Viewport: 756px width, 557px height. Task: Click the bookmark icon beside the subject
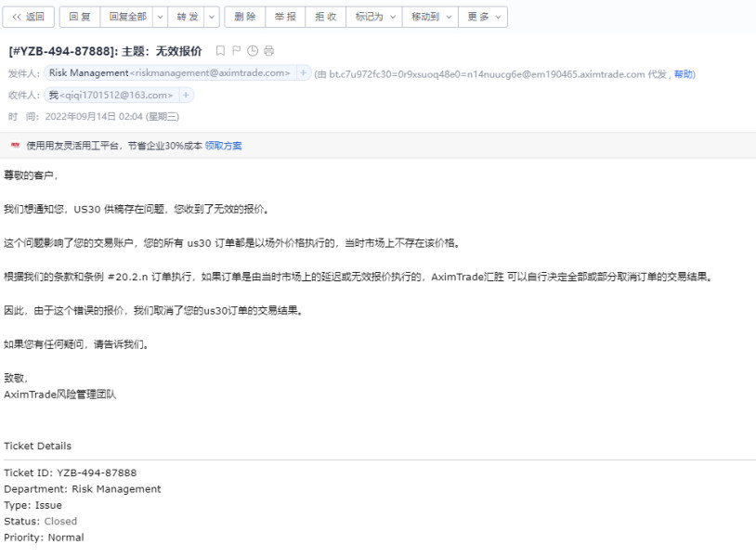(x=220, y=50)
